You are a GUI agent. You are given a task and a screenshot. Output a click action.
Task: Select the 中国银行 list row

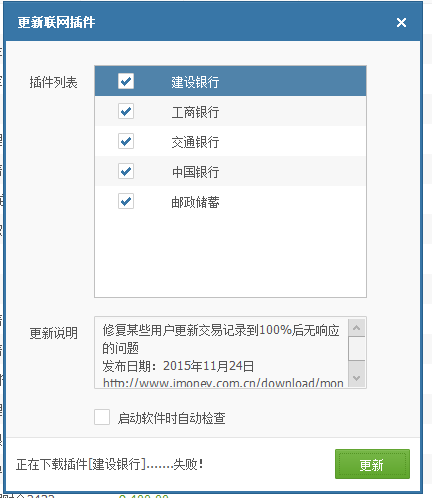coord(230,171)
